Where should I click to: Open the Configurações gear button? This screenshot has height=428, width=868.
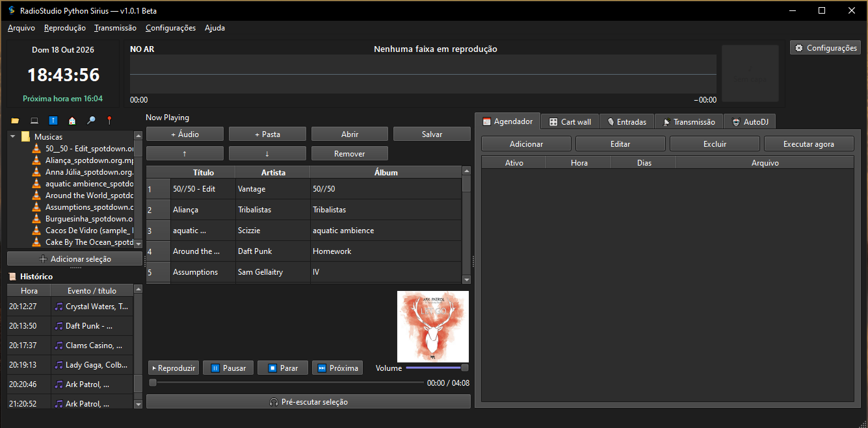pos(825,48)
